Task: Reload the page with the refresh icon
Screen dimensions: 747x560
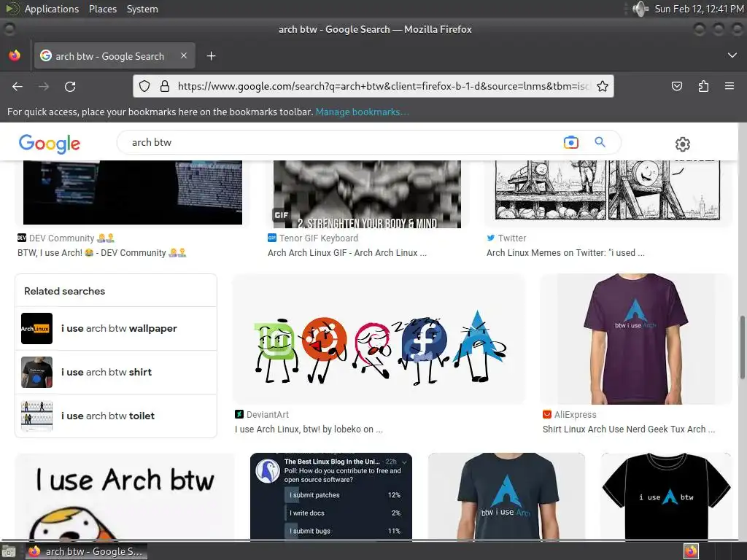Action: coord(70,86)
